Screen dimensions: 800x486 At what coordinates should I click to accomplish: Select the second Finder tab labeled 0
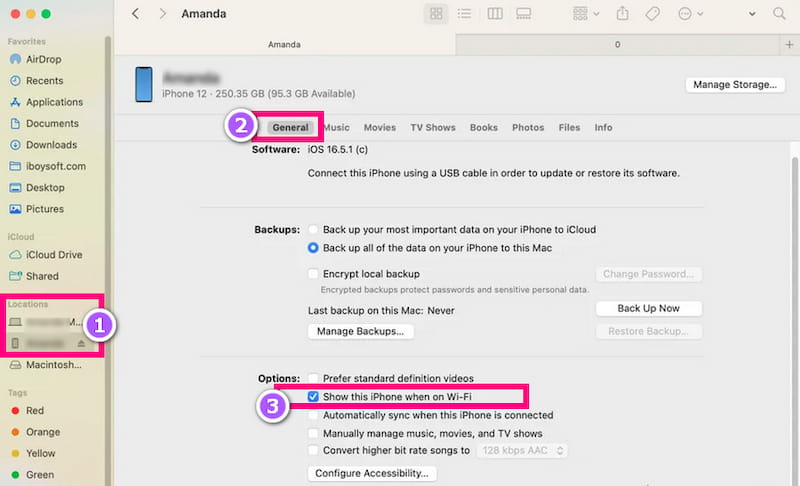(x=617, y=45)
